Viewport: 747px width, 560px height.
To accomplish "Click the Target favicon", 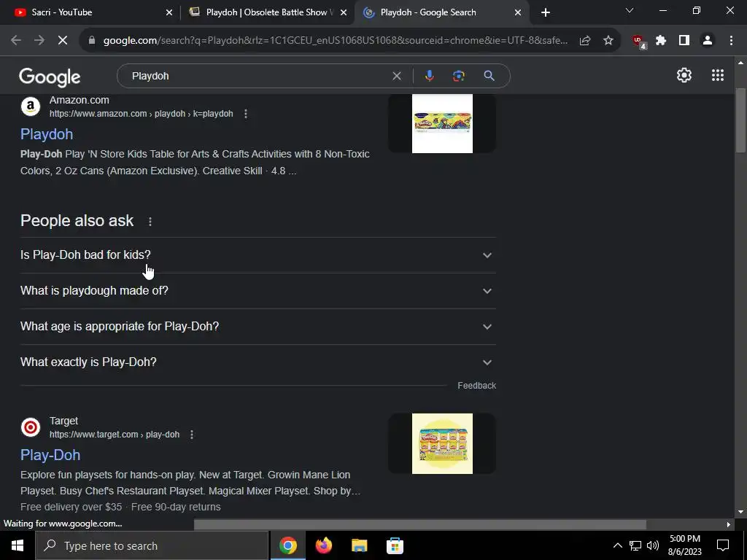I will coord(31,427).
